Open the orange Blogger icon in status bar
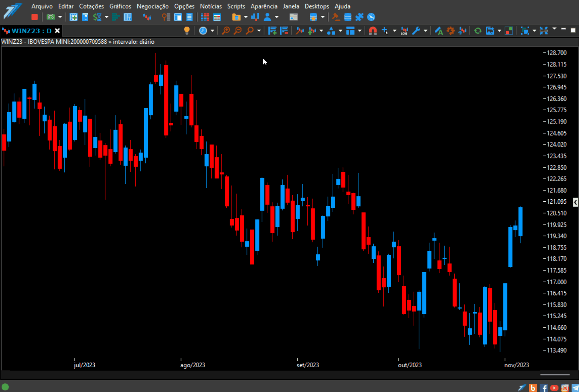 (x=533, y=388)
